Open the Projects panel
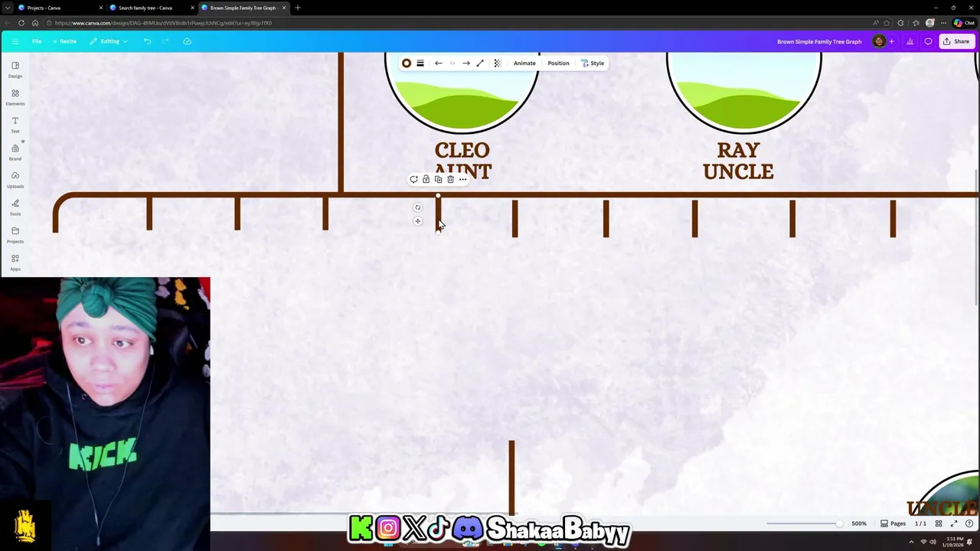Image resolution: width=980 pixels, height=551 pixels. [x=15, y=234]
